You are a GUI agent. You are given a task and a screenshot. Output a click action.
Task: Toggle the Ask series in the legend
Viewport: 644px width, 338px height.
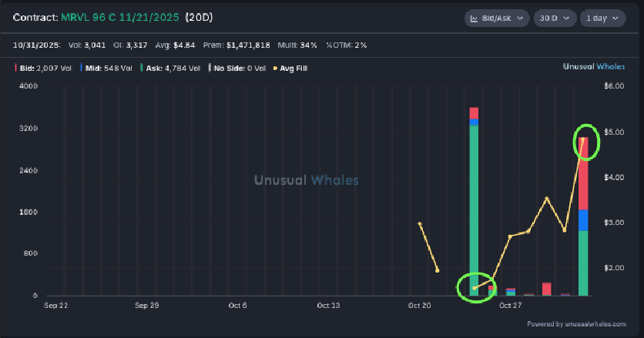click(x=170, y=69)
